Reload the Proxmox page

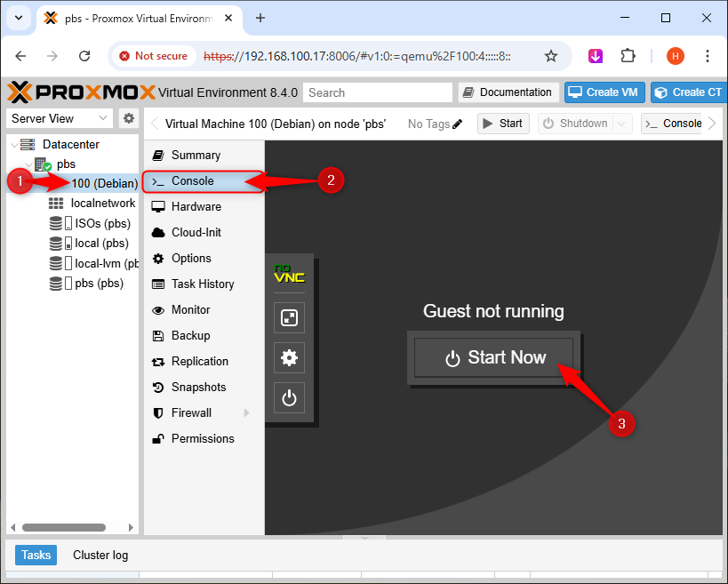tap(84, 56)
